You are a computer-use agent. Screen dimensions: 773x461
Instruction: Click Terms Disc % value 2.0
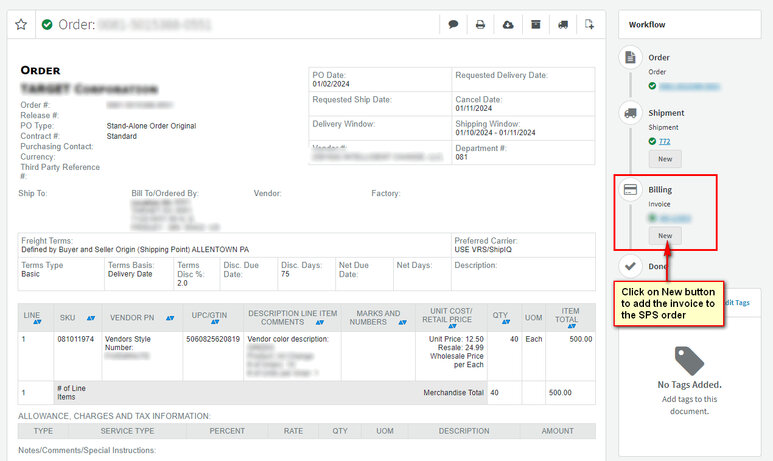(182, 283)
